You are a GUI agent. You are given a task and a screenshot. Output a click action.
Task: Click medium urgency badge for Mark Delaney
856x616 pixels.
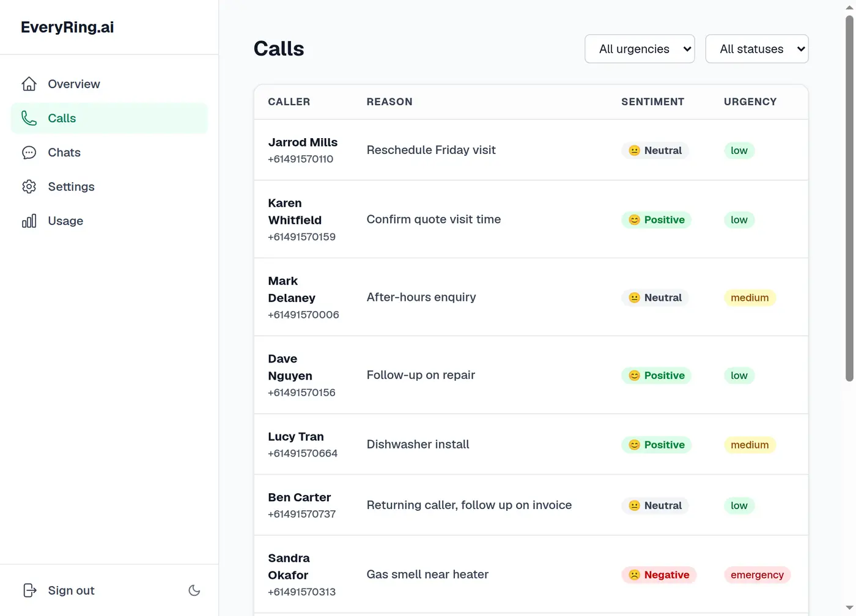click(x=750, y=298)
